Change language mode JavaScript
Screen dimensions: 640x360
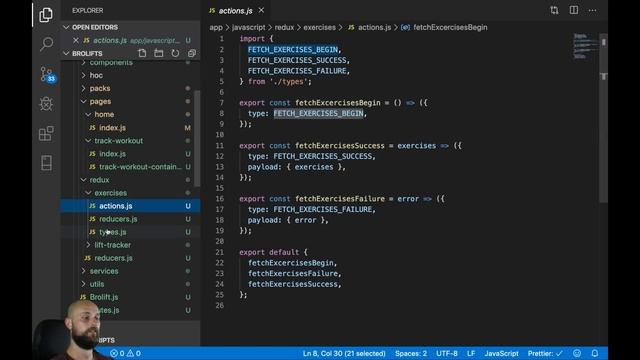pos(501,353)
